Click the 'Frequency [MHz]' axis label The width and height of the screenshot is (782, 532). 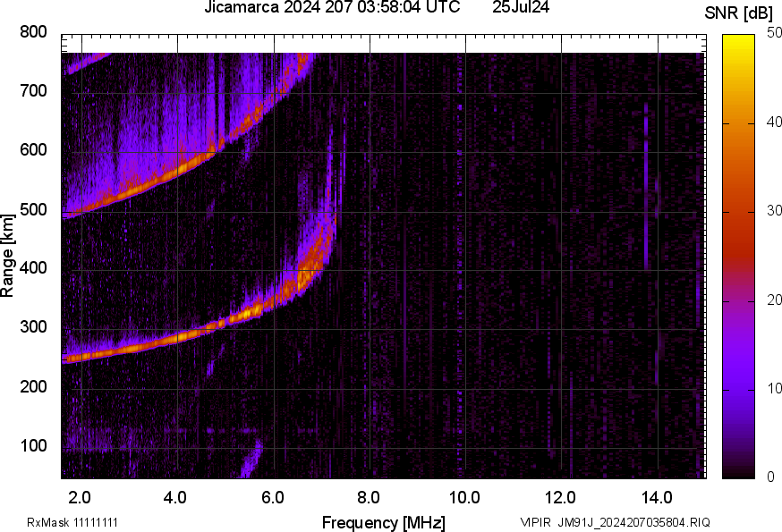point(384,522)
